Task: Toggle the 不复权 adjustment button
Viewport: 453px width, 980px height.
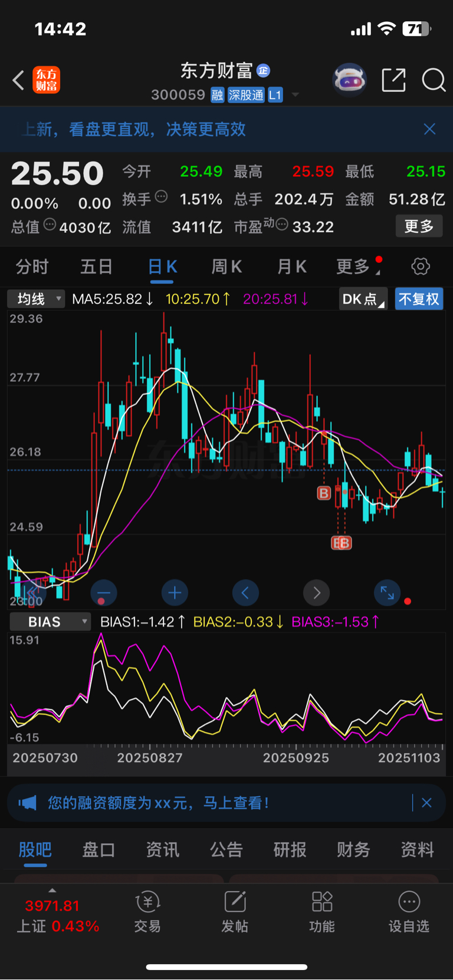Action: (x=419, y=299)
